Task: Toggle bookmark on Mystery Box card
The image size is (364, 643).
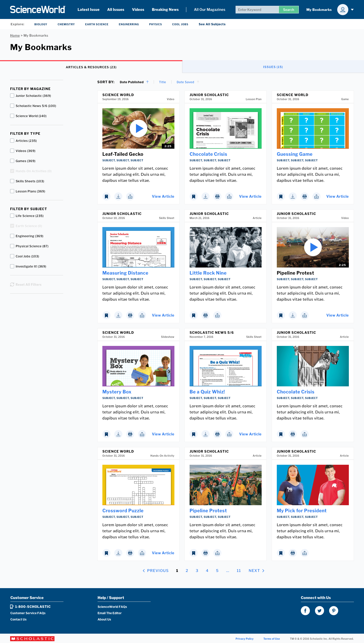Action: (106, 434)
